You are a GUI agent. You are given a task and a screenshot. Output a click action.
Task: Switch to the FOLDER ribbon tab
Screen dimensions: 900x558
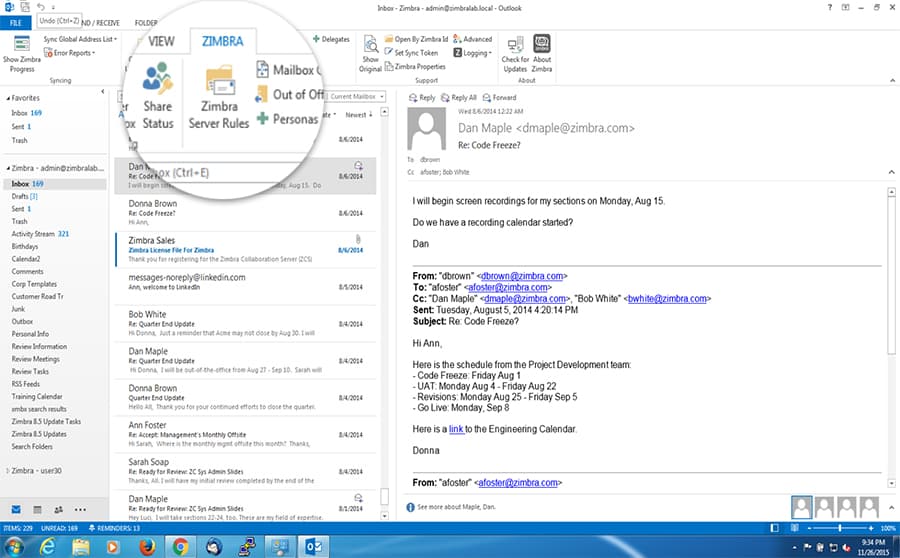click(146, 23)
